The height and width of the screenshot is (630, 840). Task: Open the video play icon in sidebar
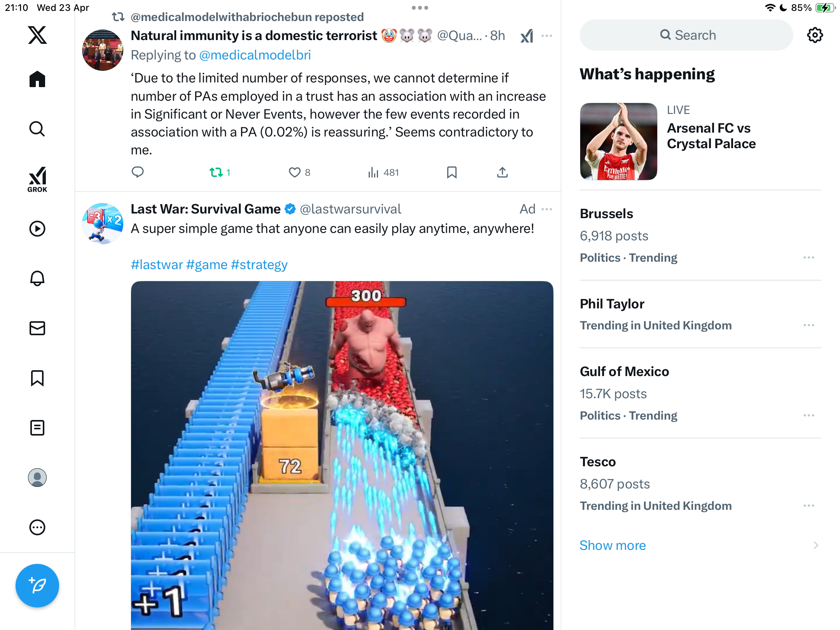click(x=37, y=229)
